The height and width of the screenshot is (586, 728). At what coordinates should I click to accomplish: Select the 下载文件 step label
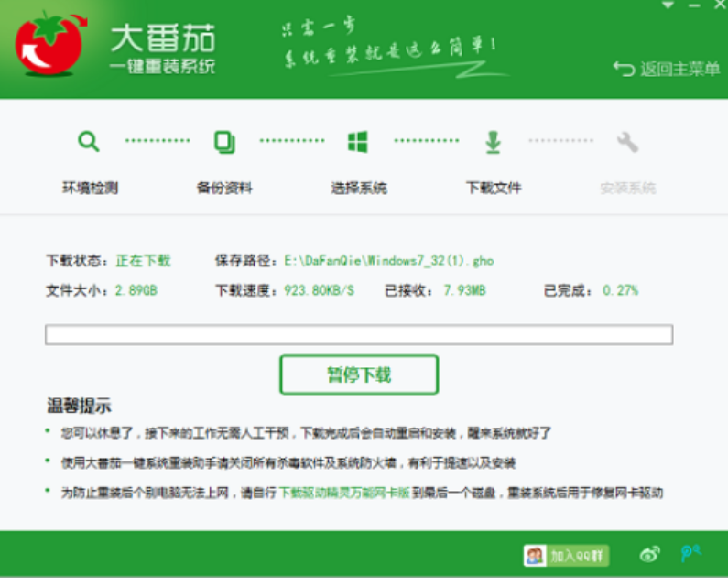(x=494, y=188)
